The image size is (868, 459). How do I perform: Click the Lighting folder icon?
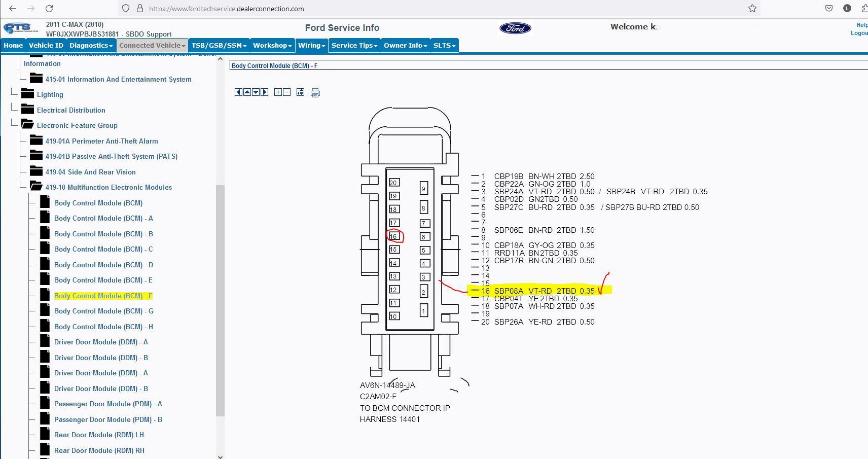[x=27, y=93]
